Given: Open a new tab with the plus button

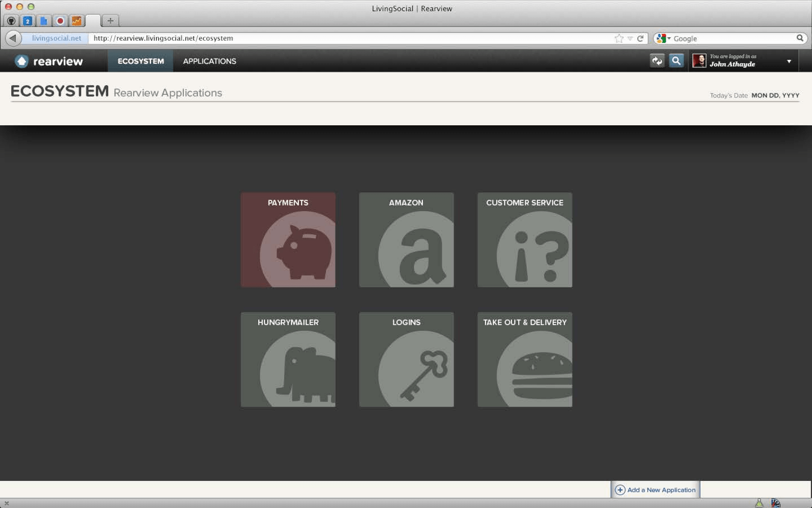Looking at the screenshot, I should point(111,21).
